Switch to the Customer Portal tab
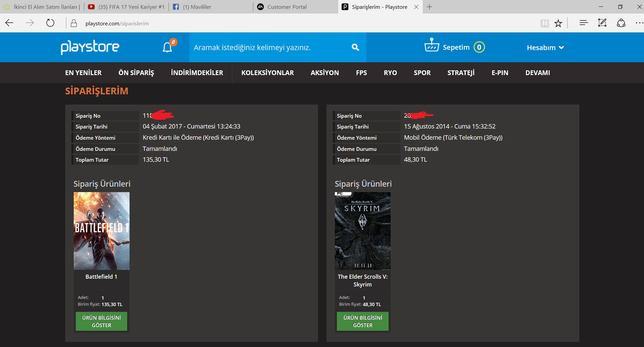Viewport: 644px width, 347px height. 296,7
